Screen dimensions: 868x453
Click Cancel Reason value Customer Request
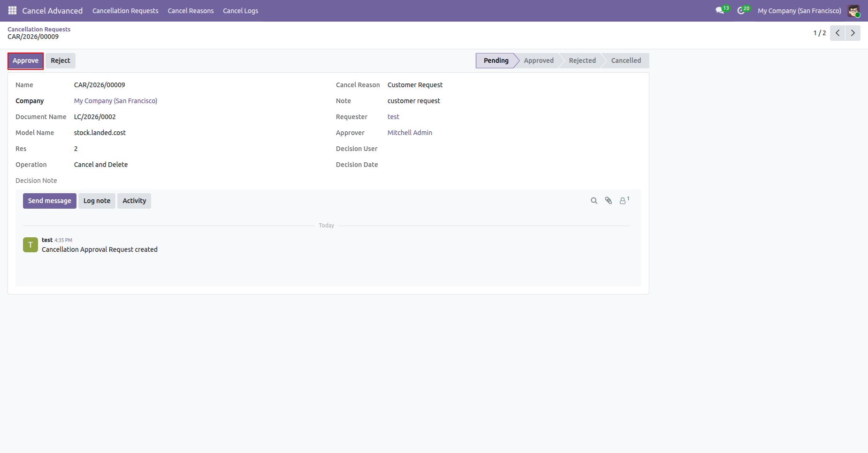(x=415, y=85)
